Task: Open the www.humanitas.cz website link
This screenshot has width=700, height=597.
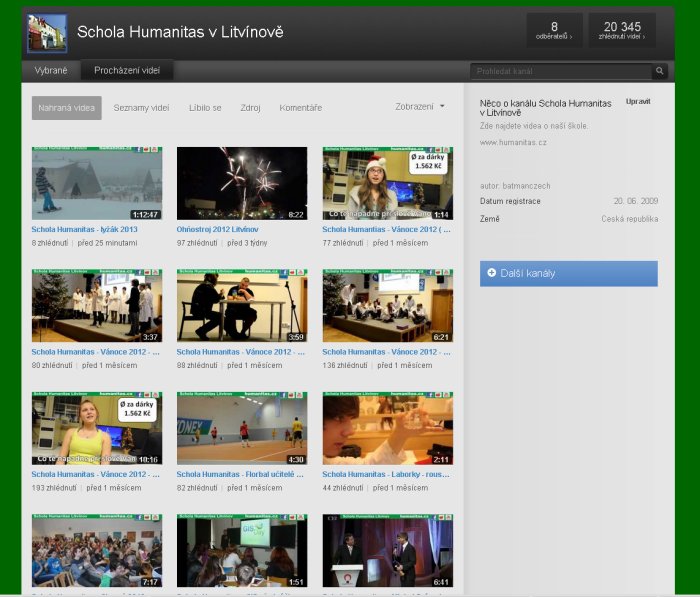Action: click(513, 142)
